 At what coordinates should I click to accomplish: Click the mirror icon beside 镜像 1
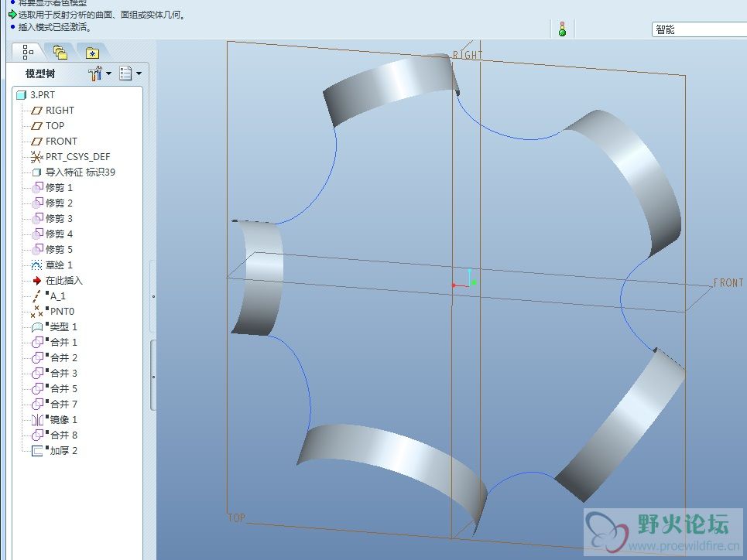(37, 420)
